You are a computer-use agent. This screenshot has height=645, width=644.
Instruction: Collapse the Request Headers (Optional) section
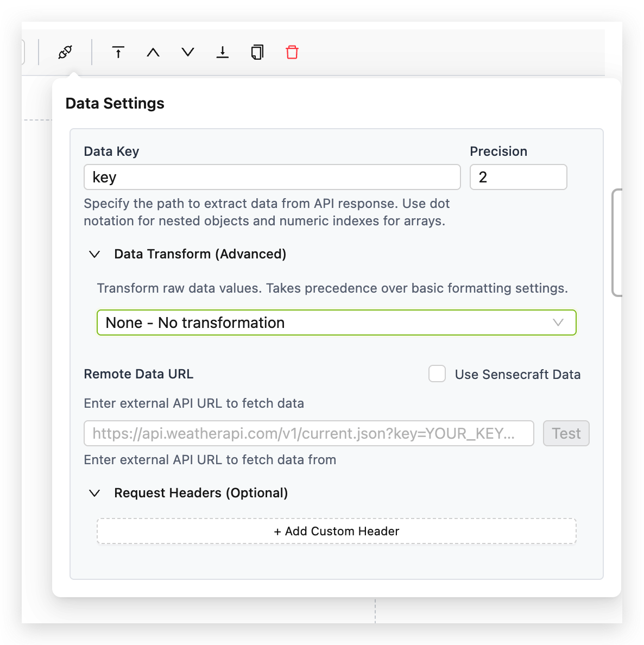tap(94, 493)
